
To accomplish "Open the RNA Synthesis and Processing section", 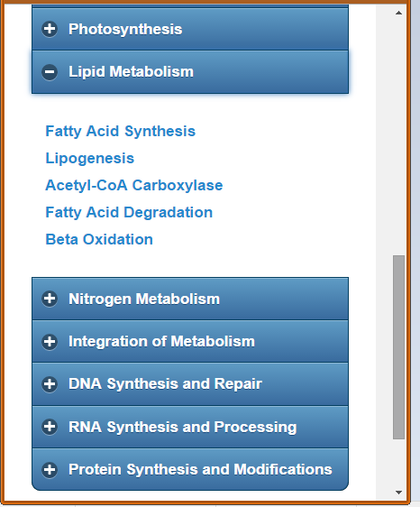I will [190, 427].
